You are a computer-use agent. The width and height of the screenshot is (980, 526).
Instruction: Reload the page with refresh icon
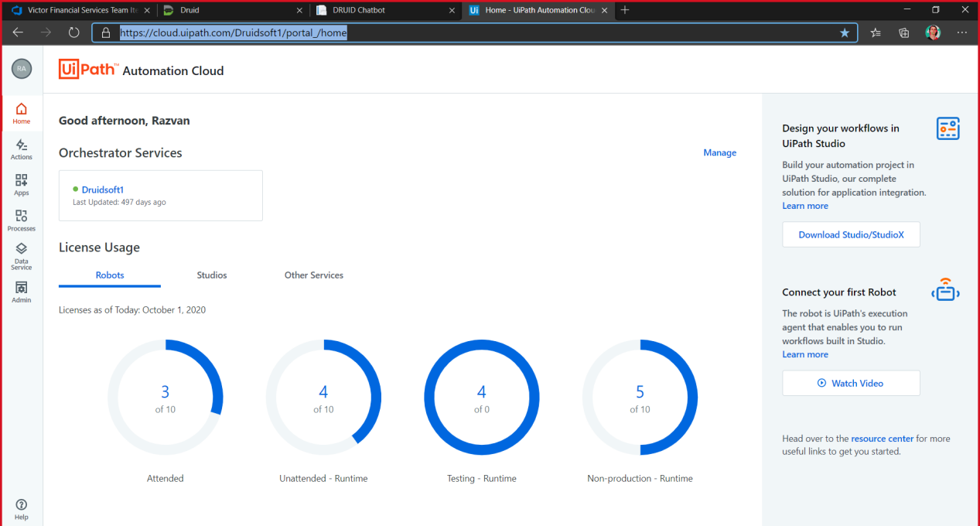click(74, 32)
